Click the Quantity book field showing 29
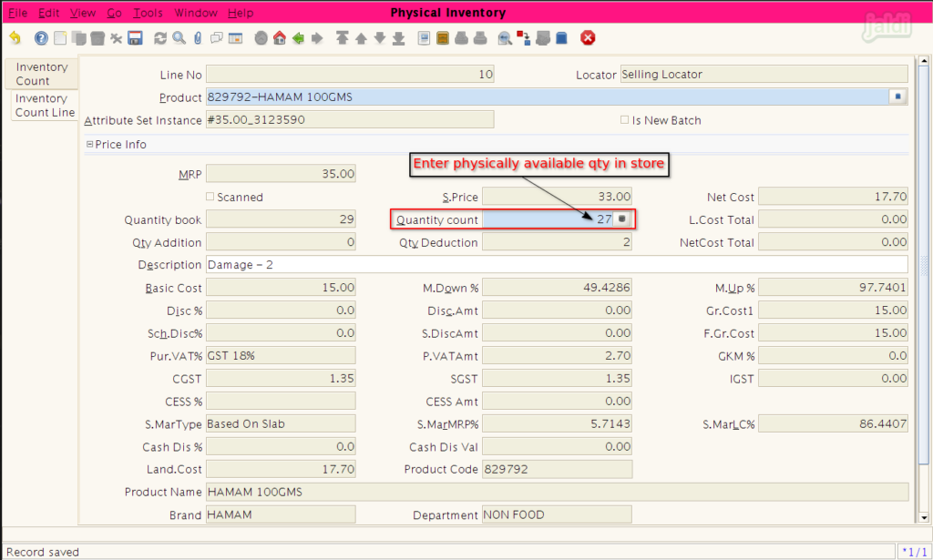 (281, 219)
